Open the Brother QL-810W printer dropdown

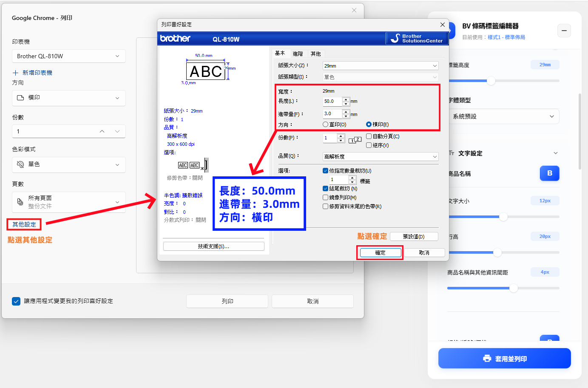(x=69, y=56)
